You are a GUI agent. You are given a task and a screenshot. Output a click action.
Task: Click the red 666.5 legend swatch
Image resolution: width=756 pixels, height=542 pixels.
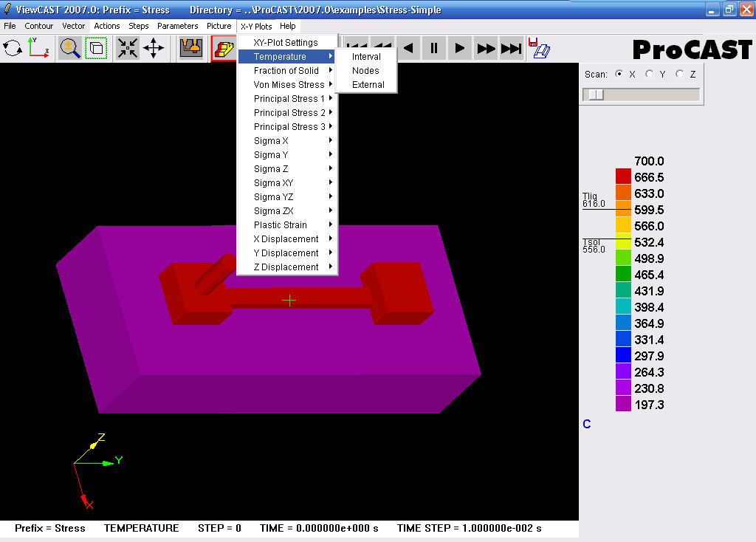[x=623, y=176]
